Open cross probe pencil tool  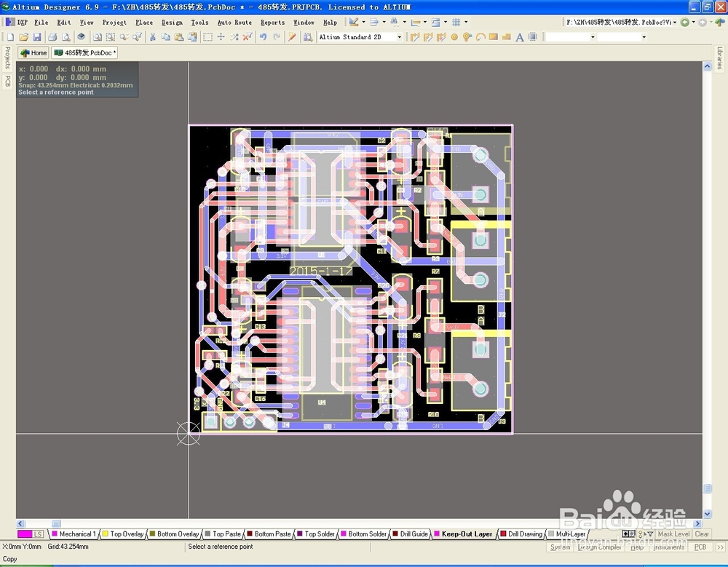(x=292, y=37)
